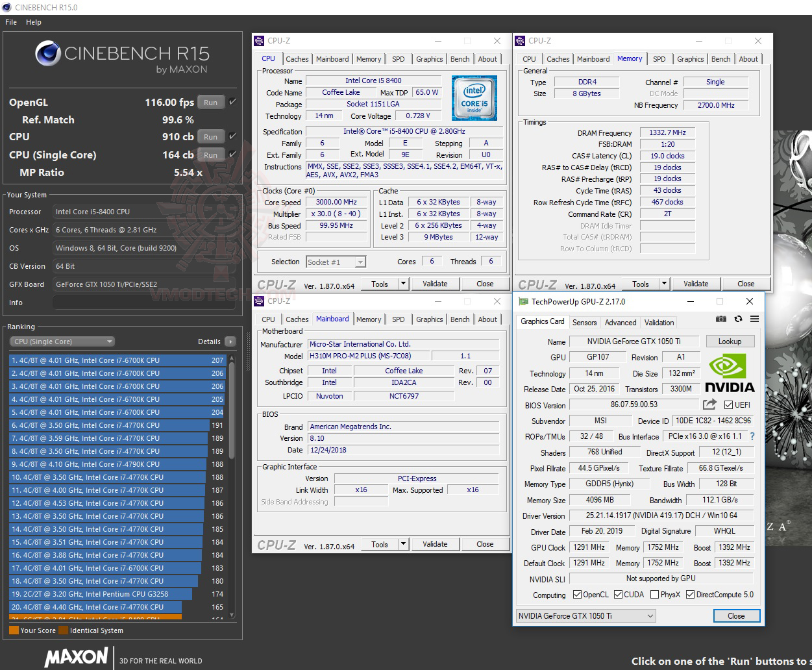The width and height of the screenshot is (812, 670).
Task: Click GPU-Z refresh icon
Action: click(738, 319)
